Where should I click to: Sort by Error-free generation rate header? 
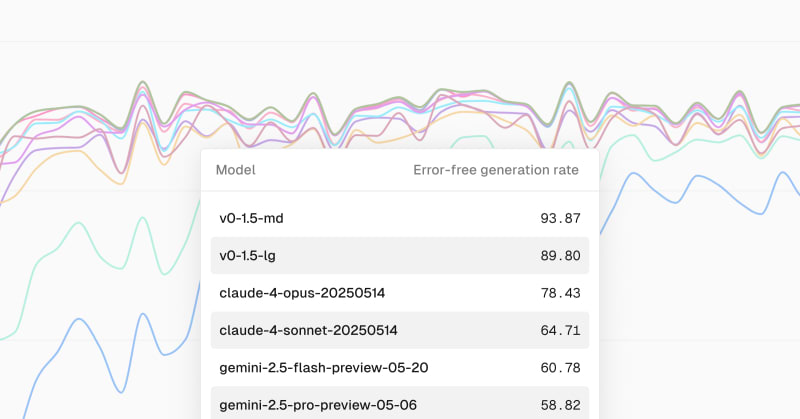[x=495, y=170]
